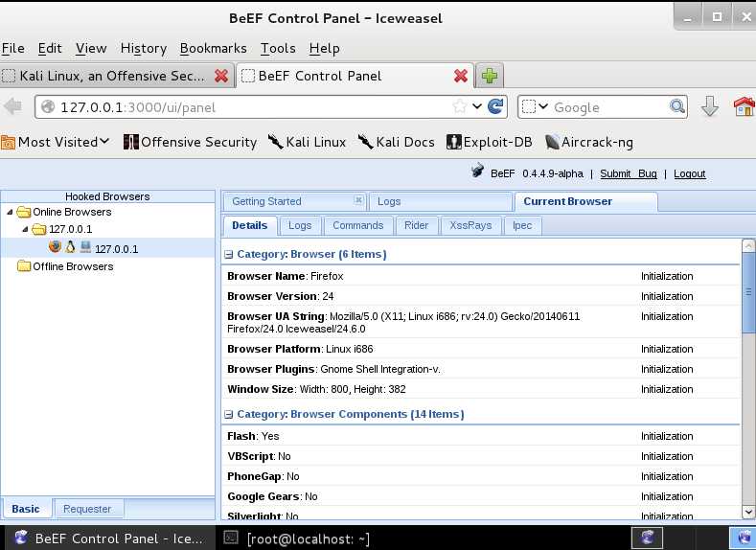Open a new tab with plus icon
Image resolution: width=756 pixels, height=550 pixels.
point(490,76)
